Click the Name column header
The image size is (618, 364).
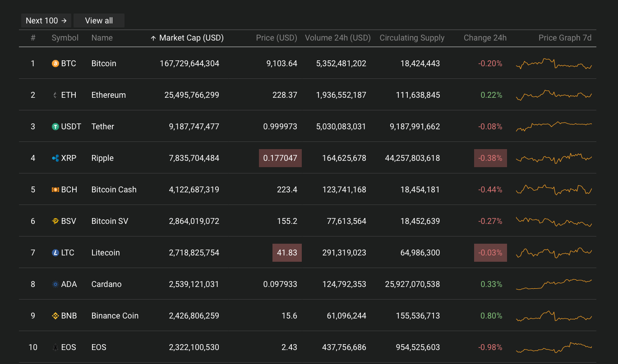(x=102, y=38)
